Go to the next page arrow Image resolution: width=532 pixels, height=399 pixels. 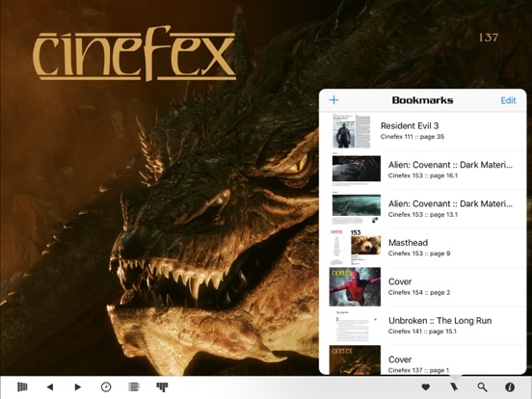[x=78, y=386]
